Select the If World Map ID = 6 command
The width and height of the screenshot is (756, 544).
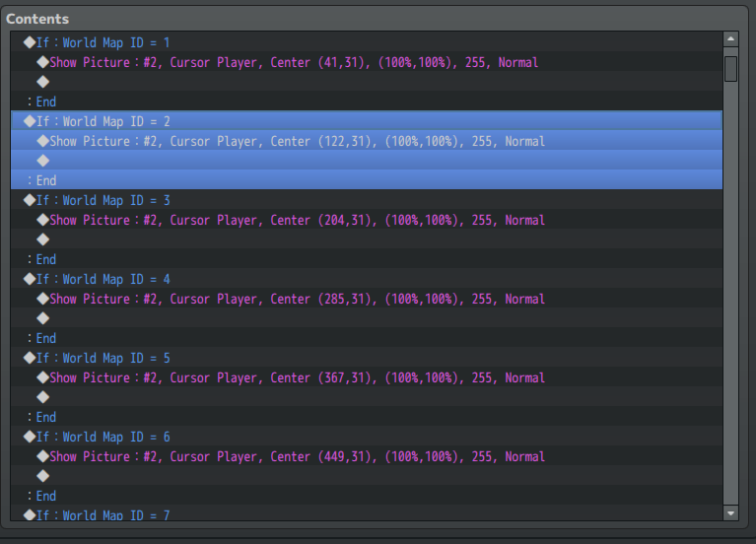coord(103,437)
